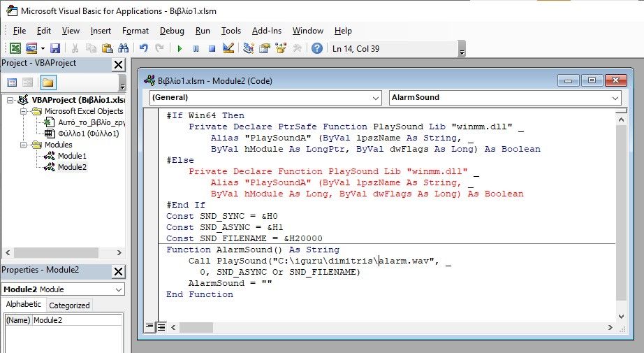The image size is (644, 353).
Task: Open the Tools menu
Action: tap(230, 31)
